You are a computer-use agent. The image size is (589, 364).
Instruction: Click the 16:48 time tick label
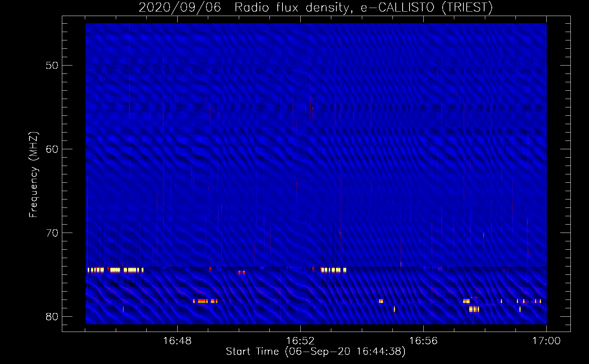[177, 341]
